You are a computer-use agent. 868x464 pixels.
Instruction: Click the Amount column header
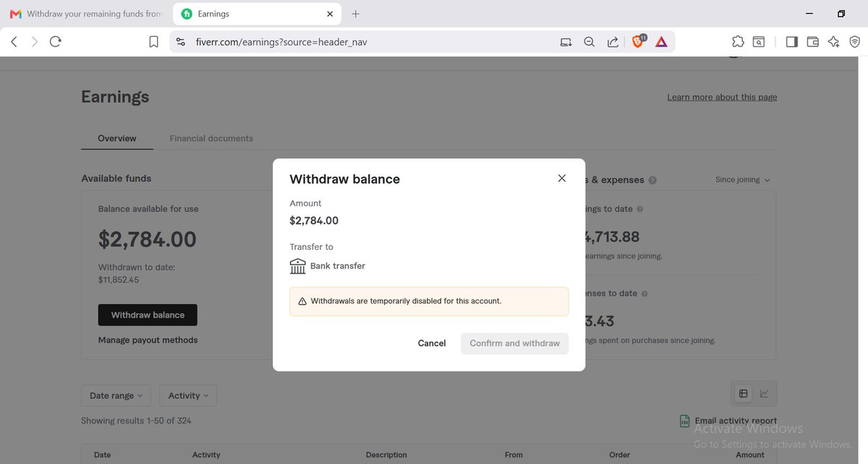tap(750, 455)
